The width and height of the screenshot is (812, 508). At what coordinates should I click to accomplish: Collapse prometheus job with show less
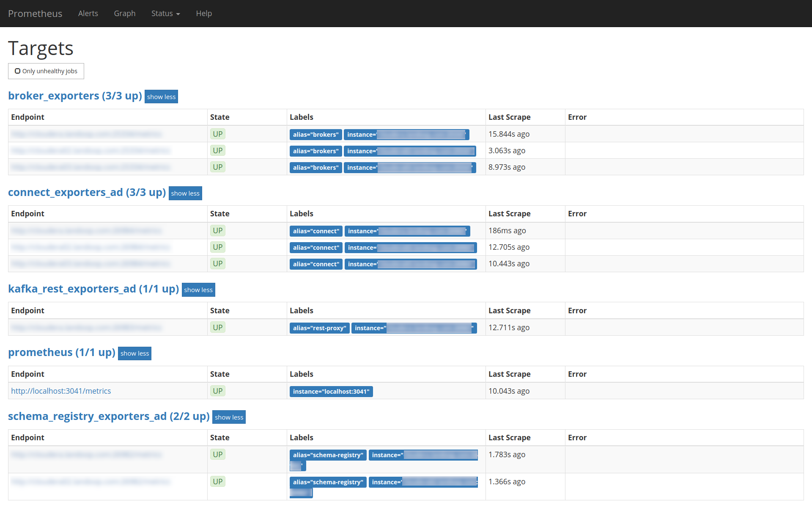(134, 353)
